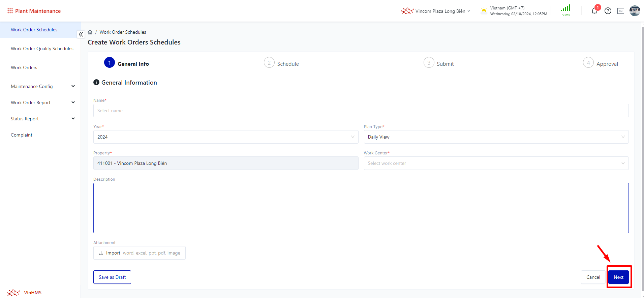Viewport: 644px width, 298px height.
Task: Go to Work Orders in sidebar
Action: click(x=24, y=67)
